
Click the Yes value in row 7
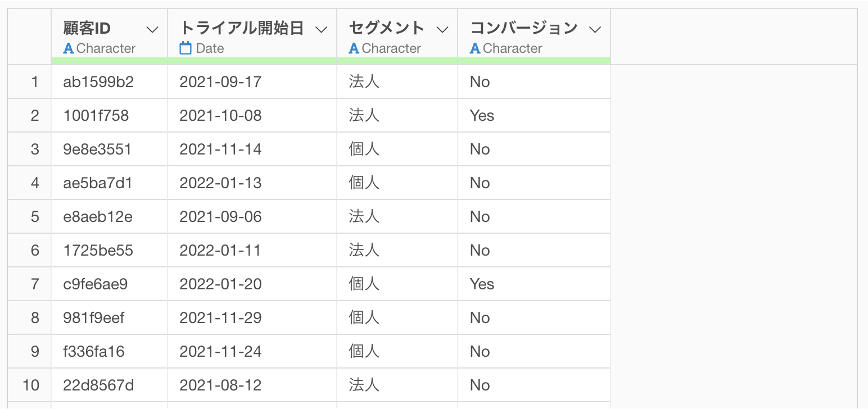tap(482, 284)
